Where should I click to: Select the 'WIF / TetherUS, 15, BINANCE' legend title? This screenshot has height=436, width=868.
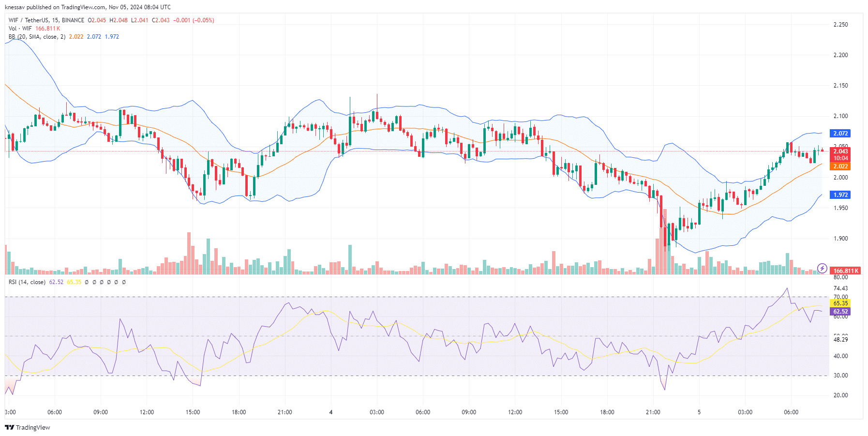[x=46, y=20]
